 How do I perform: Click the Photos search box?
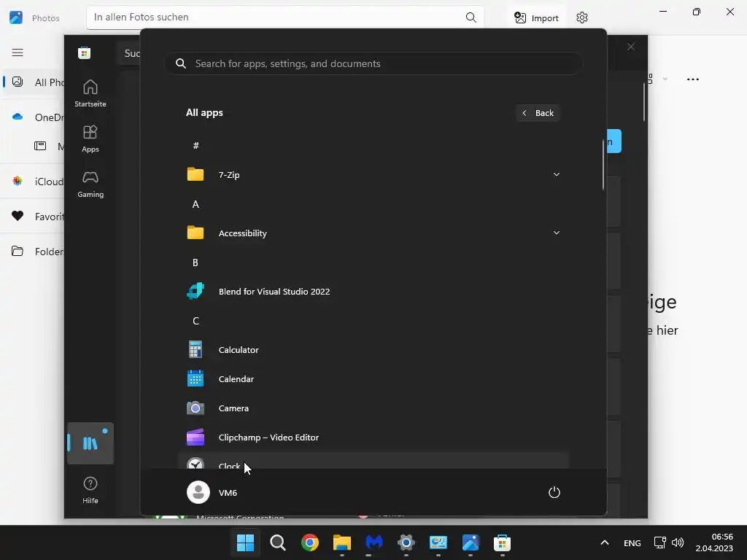285,17
